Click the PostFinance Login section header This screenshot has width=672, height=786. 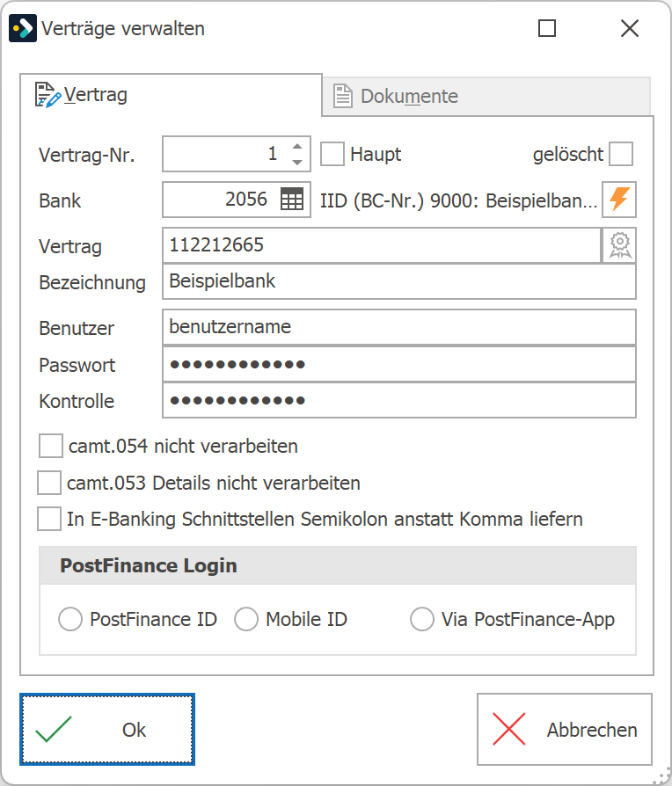[338, 565]
